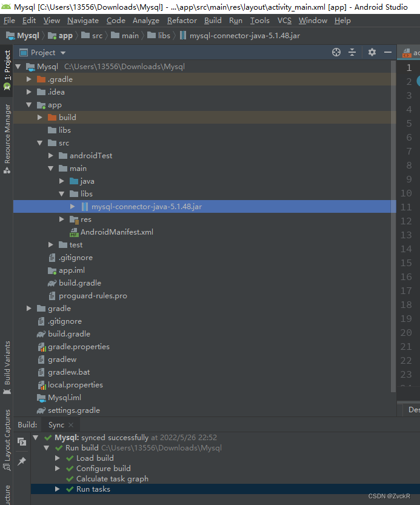Select settings.gradle file
Screen dimensions: 420x505
[x=68, y=410]
